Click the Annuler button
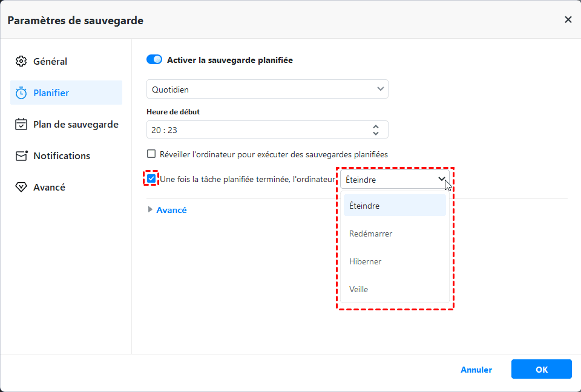This screenshot has height=392, width=581. click(x=476, y=370)
